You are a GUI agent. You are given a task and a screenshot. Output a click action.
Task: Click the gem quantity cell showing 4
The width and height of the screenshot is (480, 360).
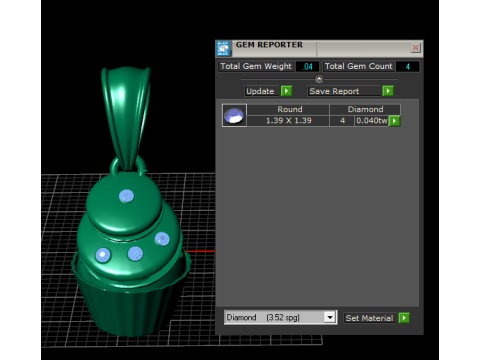[342, 121]
